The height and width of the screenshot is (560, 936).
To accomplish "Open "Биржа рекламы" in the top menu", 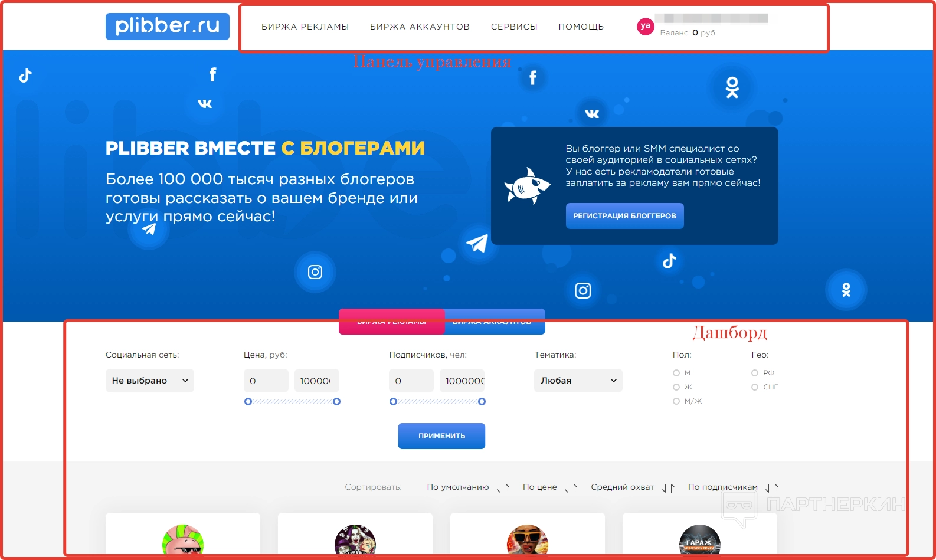I will (305, 27).
